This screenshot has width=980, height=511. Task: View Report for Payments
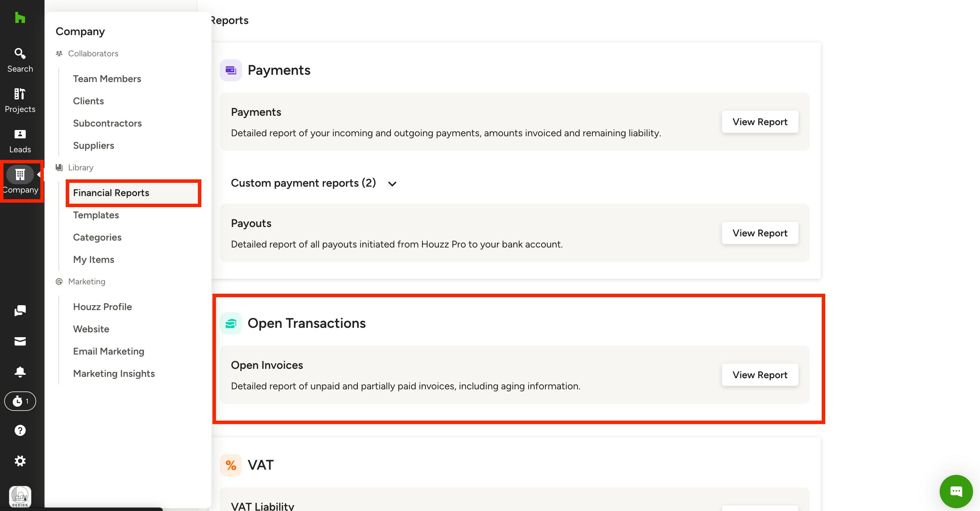pos(760,122)
